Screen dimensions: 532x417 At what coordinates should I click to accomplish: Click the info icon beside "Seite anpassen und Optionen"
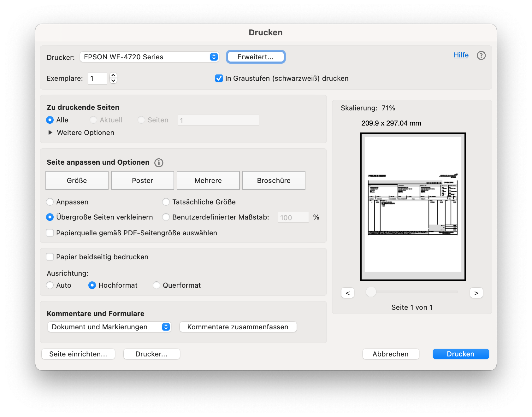pos(159,163)
